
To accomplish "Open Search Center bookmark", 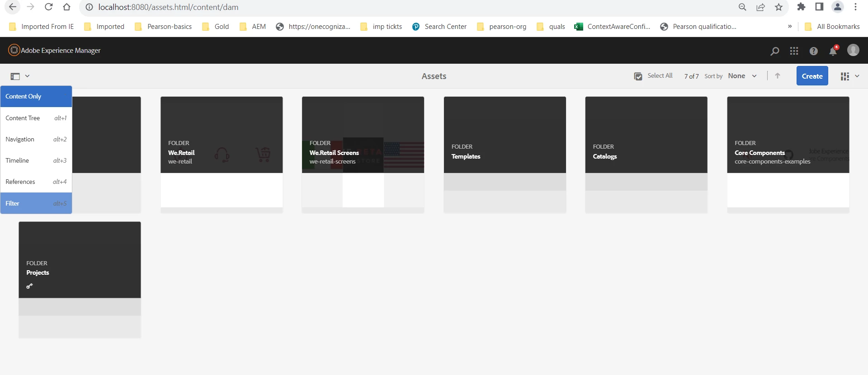I will pos(439,27).
